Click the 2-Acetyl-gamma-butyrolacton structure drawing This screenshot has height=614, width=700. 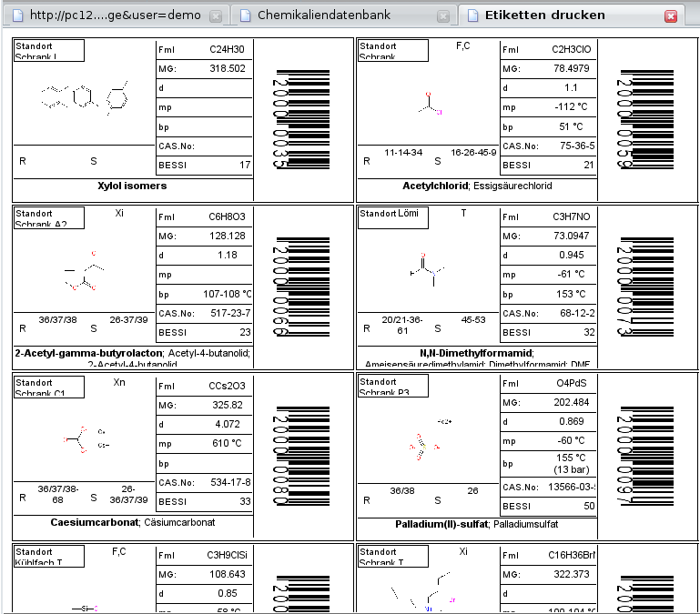85,271
